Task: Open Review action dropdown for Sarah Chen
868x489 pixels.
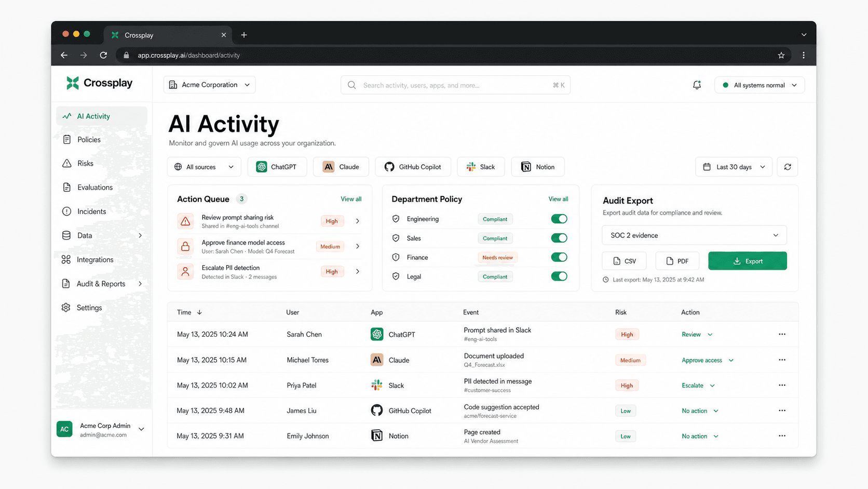Action: click(x=697, y=334)
